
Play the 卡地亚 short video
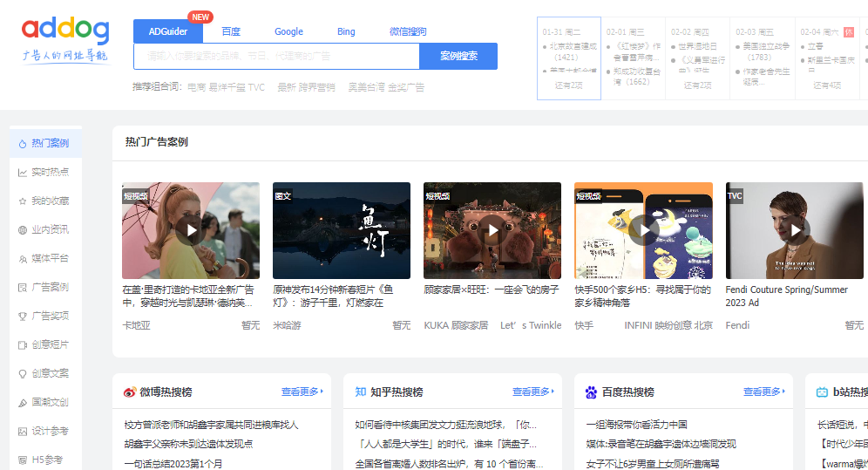point(191,230)
